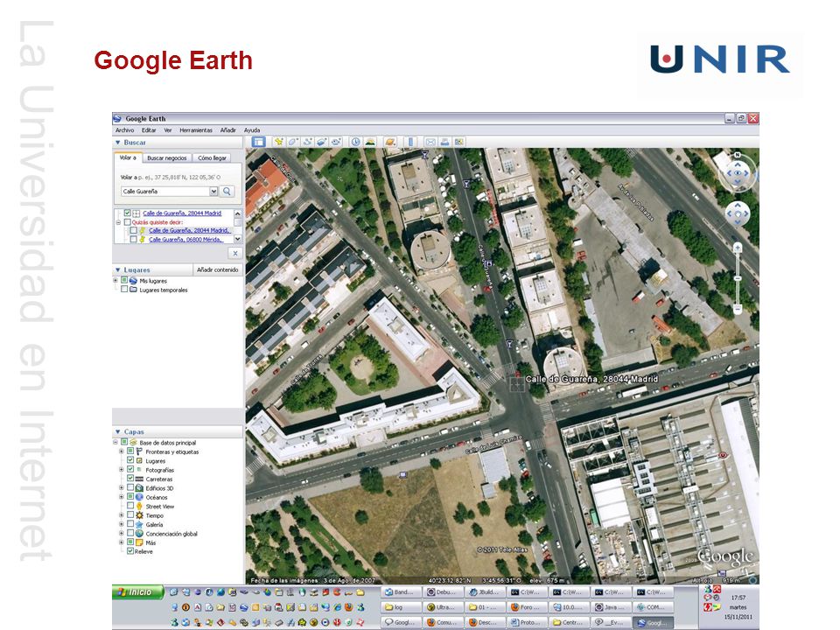840x630 pixels.
Task: Click the View in Google Maps icon
Action: tap(459, 142)
